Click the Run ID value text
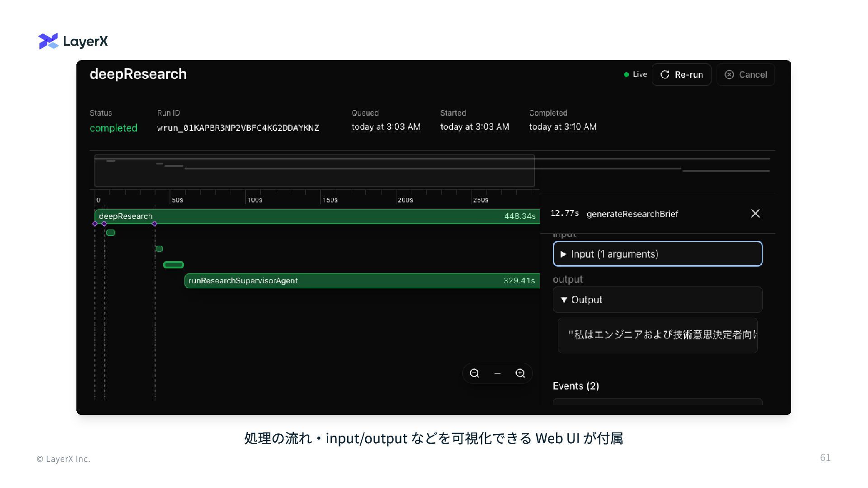The height and width of the screenshot is (488, 868). [x=238, y=128]
